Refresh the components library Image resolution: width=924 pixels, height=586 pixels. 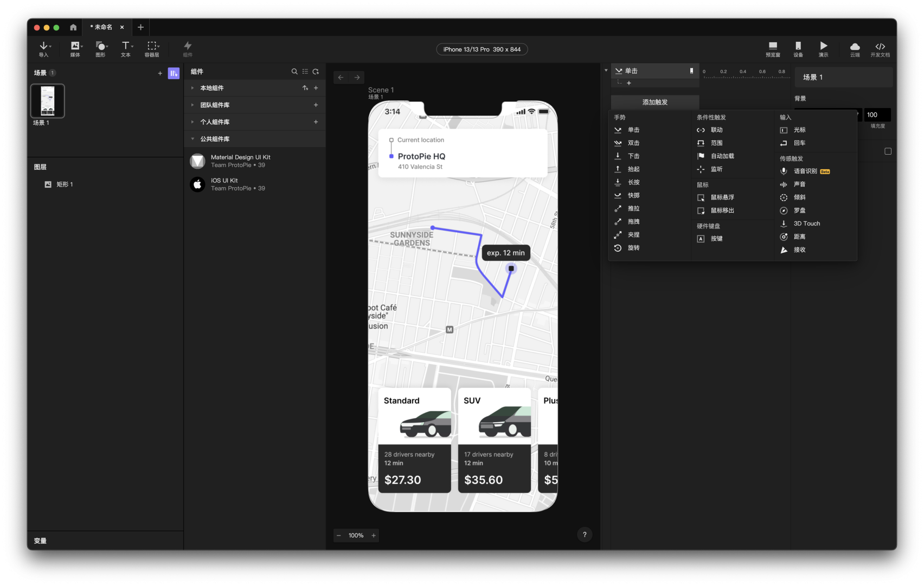316,72
